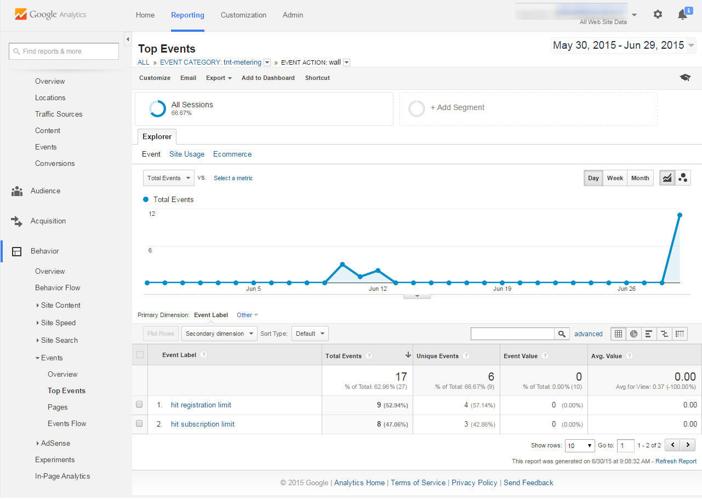The image size is (702, 500).
Task: Click the notifications bell icon
Action: click(683, 14)
